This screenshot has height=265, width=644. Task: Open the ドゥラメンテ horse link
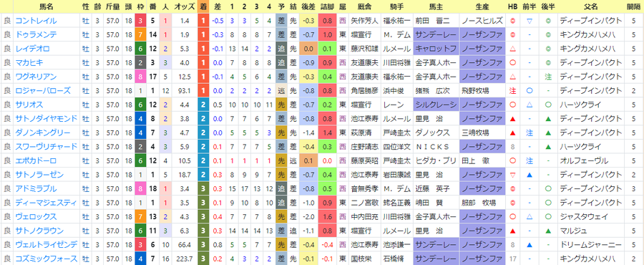(x=36, y=35)
